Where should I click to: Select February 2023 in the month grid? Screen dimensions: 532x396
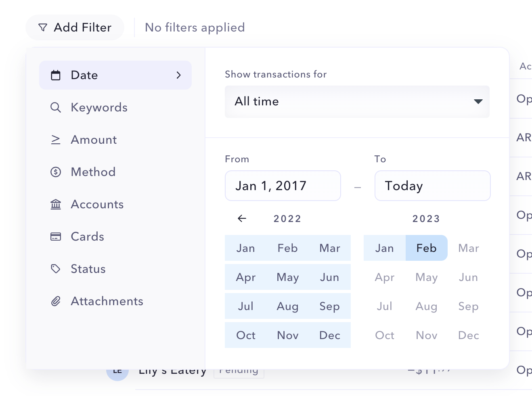[x=426, y=248]
